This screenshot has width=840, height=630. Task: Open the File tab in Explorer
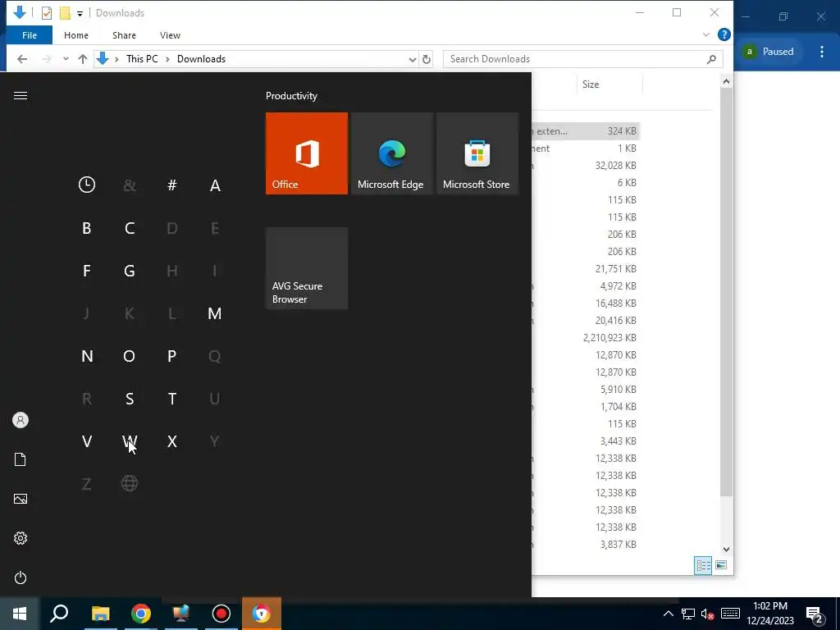(x=30, y=35)
